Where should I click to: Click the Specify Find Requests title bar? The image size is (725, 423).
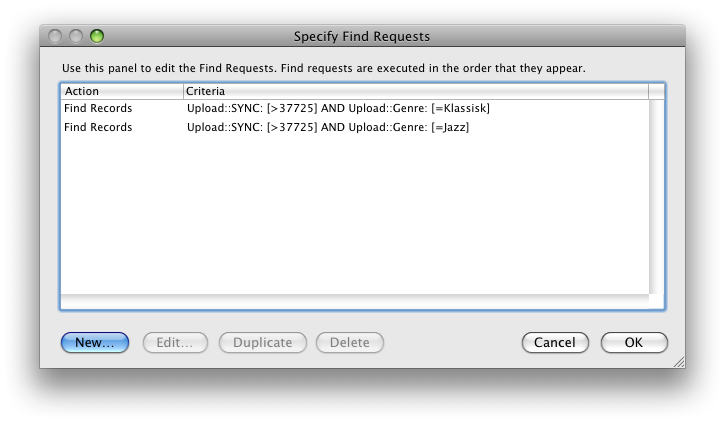click(x=362, y=36)
